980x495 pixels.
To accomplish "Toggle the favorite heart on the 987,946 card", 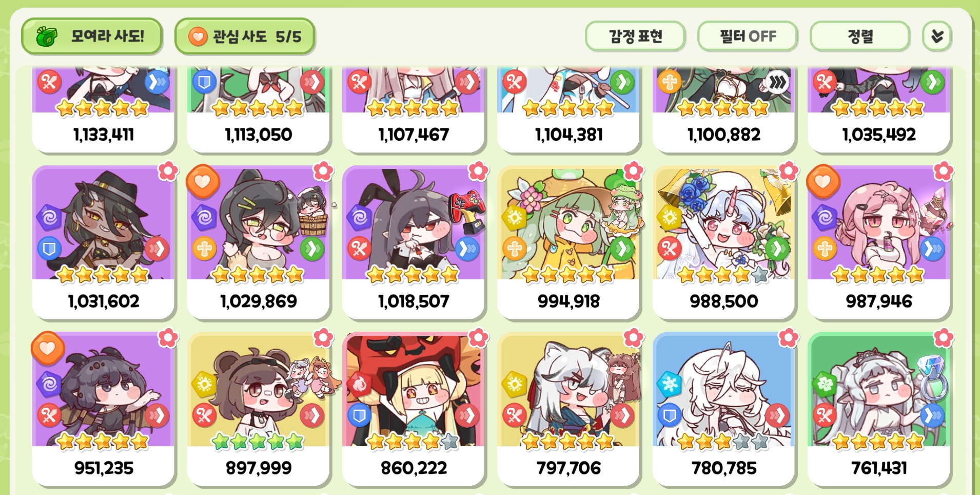I will click(823, 181).
